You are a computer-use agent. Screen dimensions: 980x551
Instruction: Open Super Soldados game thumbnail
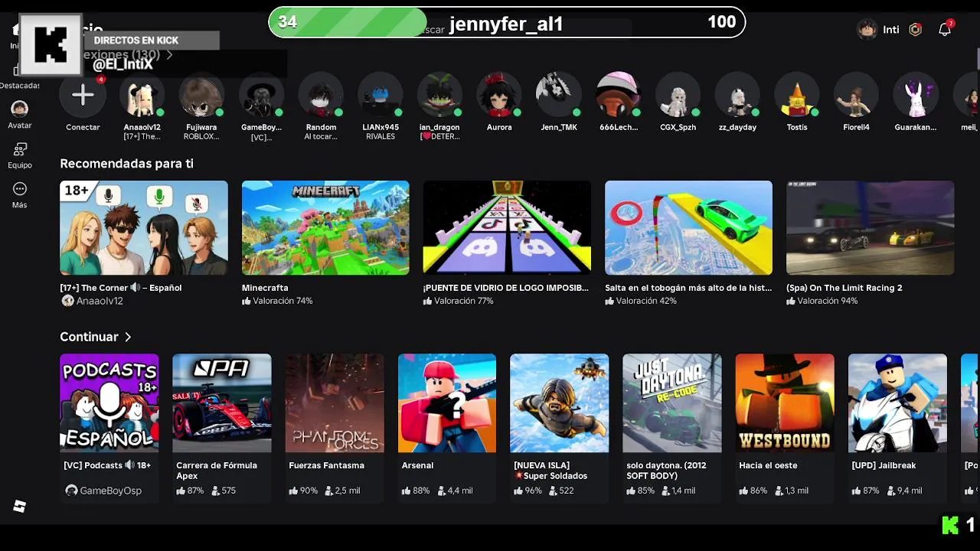[560, 403]
